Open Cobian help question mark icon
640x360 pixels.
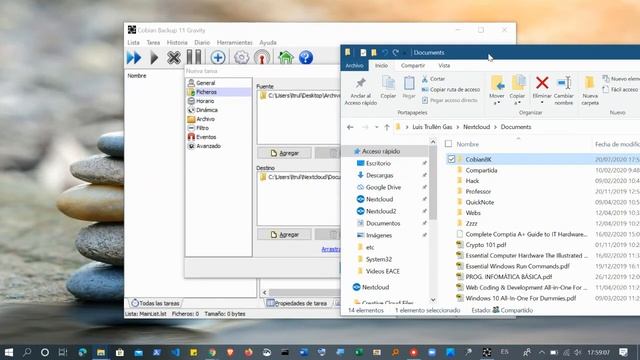point(306,58)
